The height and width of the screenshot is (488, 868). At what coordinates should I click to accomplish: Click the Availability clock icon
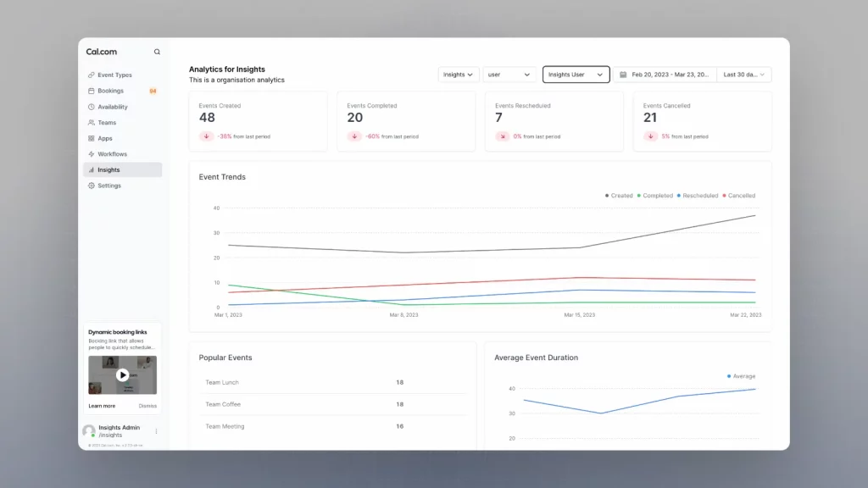[91, 106]
